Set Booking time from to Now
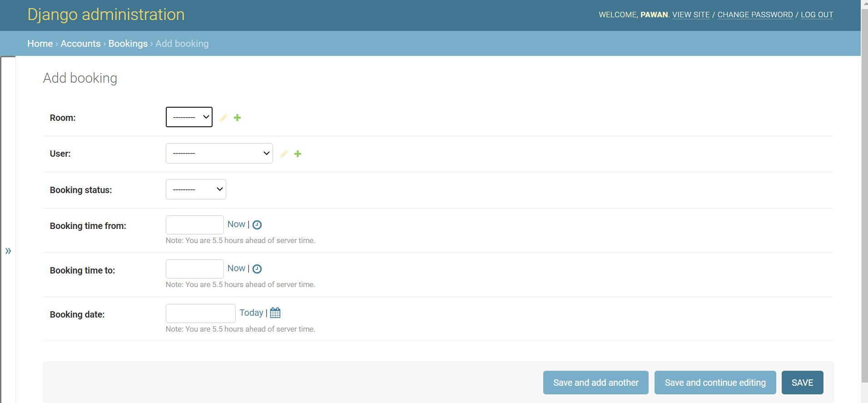 (x=236, y=224)
